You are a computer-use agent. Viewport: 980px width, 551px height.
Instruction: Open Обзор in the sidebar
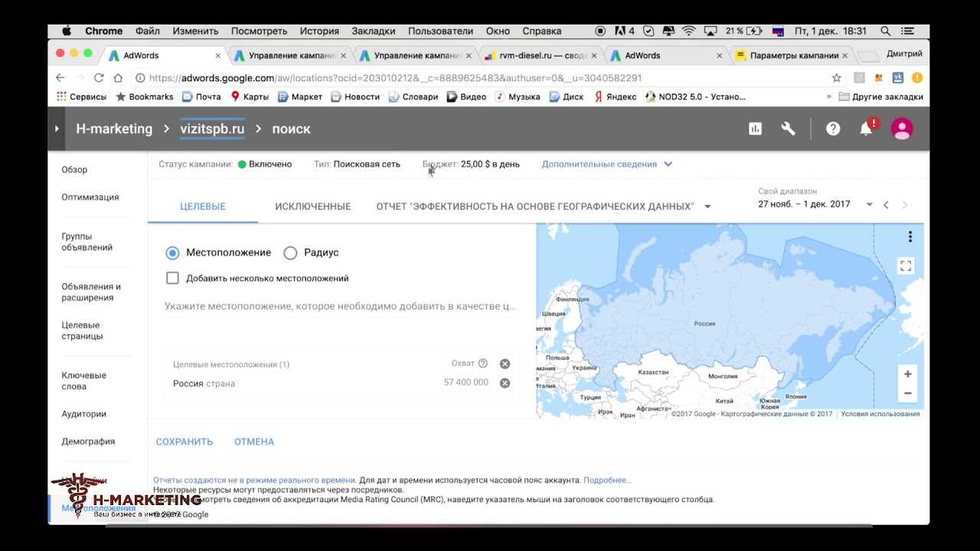pyautogui.click(x=74, y=170)
